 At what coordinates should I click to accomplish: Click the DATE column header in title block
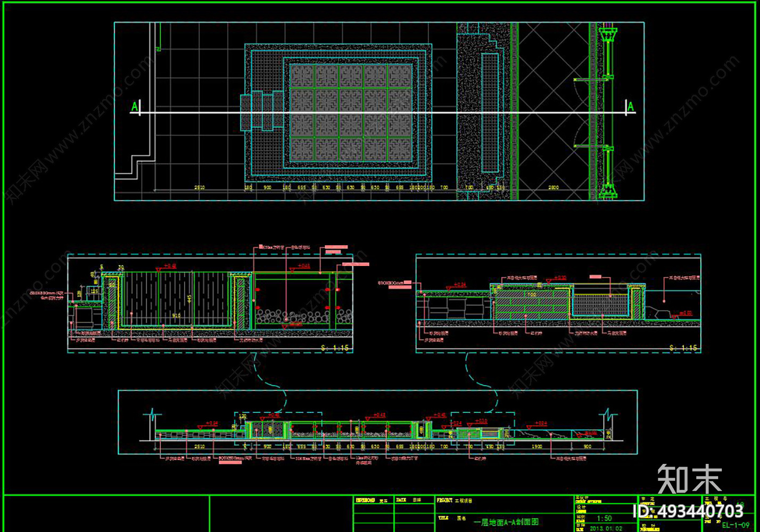[401, 500]
